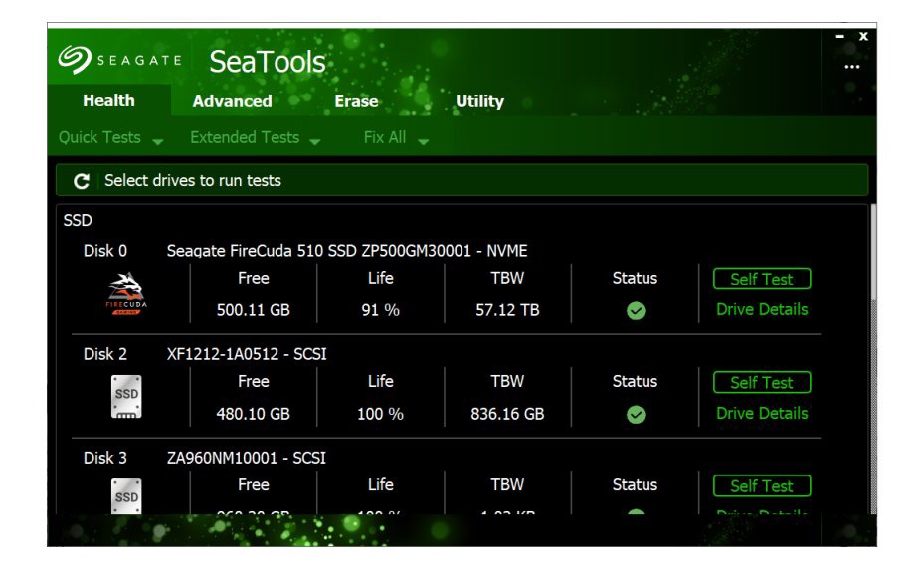Open the Advanced tab
Image resolution: width=924 pixels, height=570 pixels.
point(232,101)
